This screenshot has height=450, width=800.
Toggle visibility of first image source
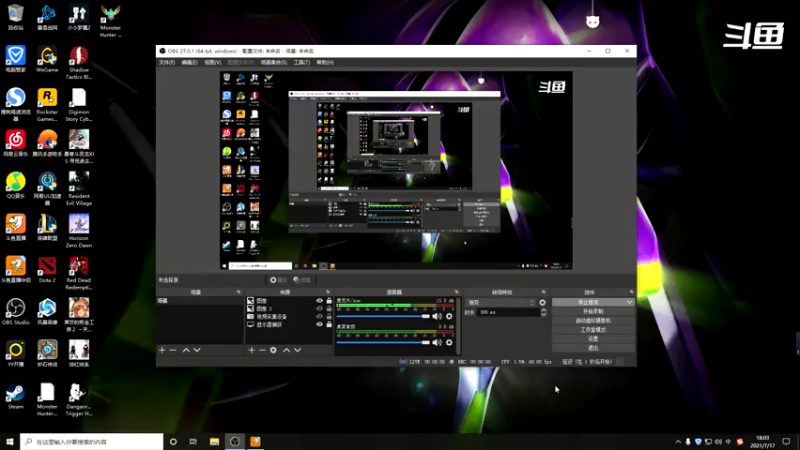pos(319,301)
